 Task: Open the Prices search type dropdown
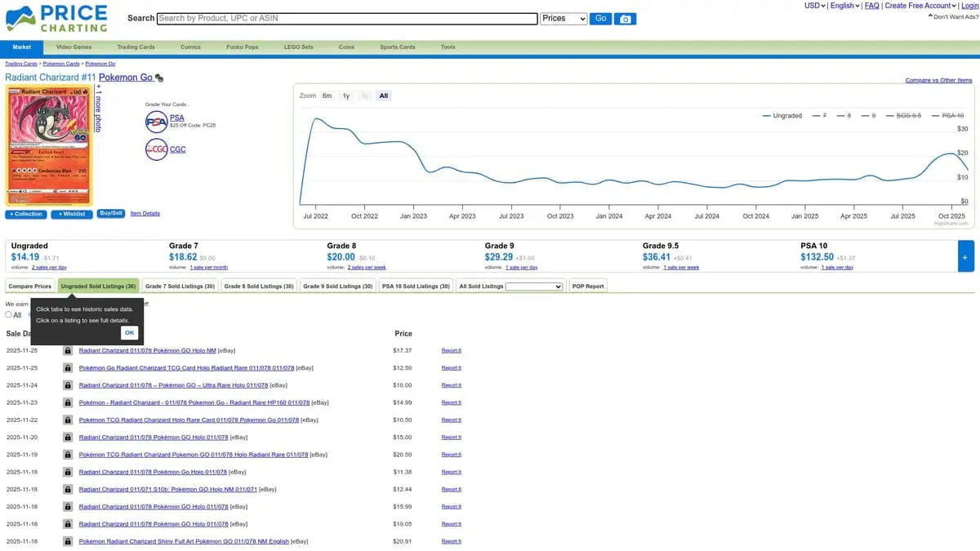click(x=563, y=18)
